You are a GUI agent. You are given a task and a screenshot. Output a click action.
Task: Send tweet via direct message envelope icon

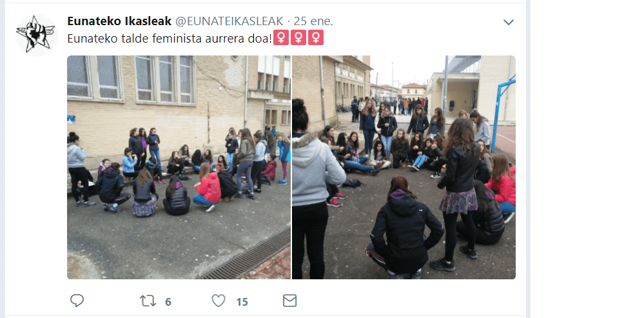289,301
